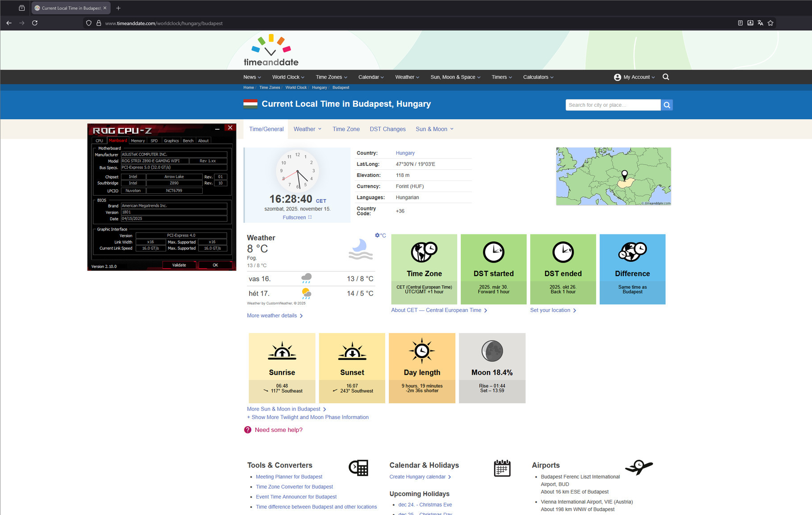This screenshot has width=812, height=515.
Task: Select the Memory tab in CPU-Z
Action: (137, 141)
